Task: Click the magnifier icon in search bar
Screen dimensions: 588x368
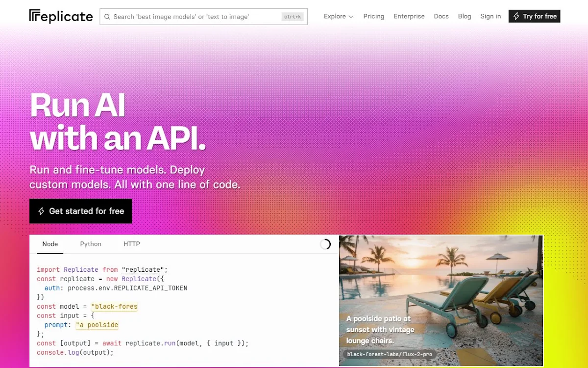Action: click(x=107, y=17)
